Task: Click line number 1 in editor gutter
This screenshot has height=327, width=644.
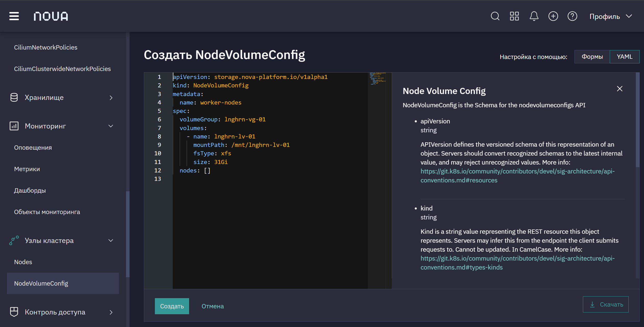Action: [x=159, y=77]
